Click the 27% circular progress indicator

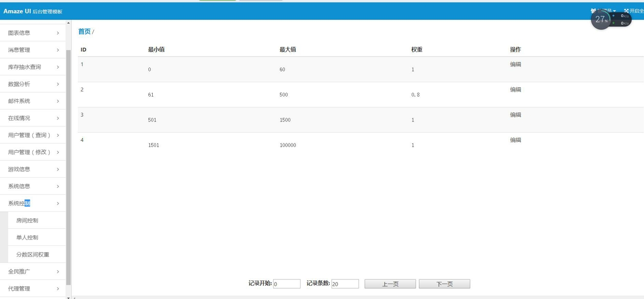coord(601,20)
